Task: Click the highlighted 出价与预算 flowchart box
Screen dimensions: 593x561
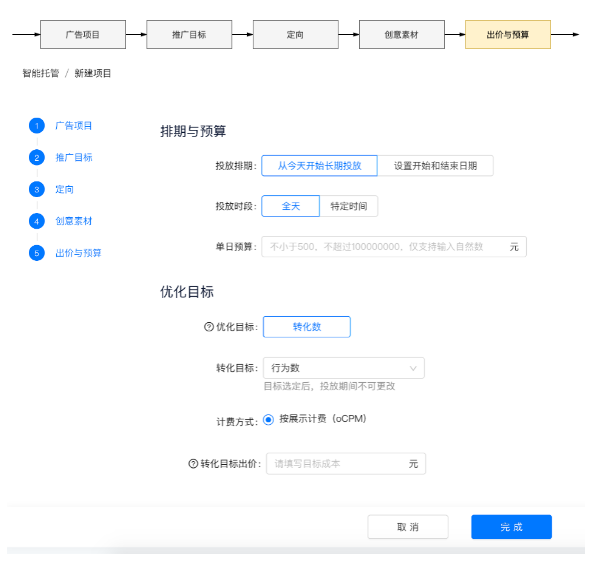Action: (x=508, y=34)
